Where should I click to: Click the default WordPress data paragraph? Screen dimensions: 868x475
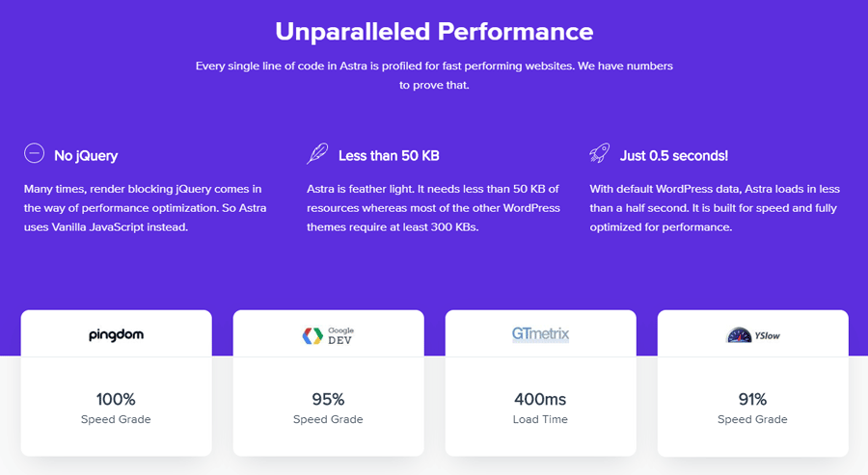(715, 208)
